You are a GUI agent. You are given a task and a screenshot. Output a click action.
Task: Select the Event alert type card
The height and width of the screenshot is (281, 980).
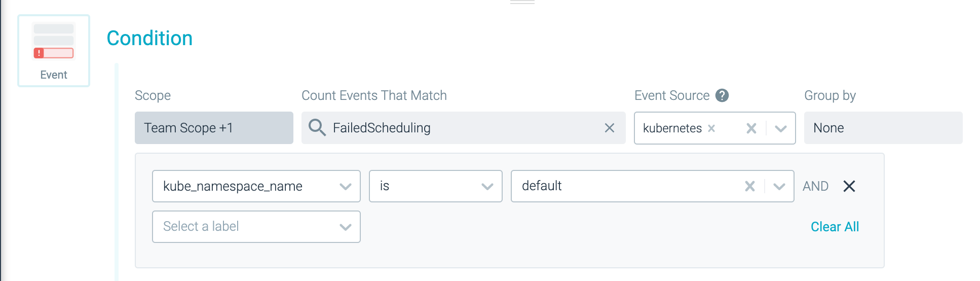[54, 51]
